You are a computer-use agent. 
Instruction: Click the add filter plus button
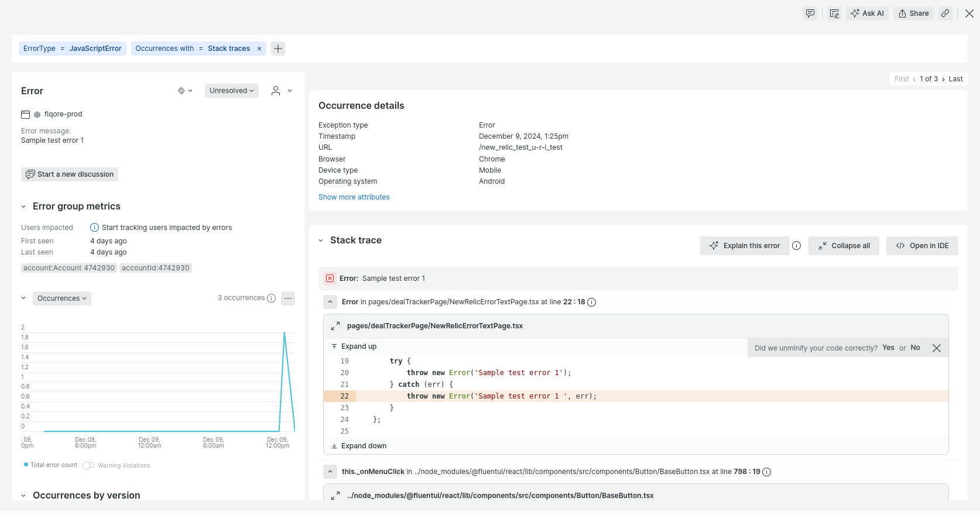pos(278,49)
